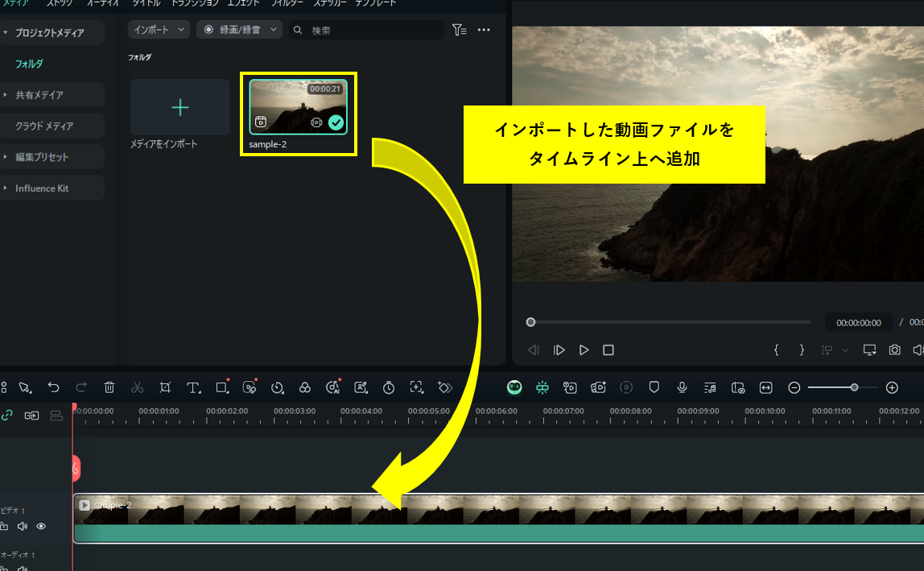
Task: Take a snapshot with the camera icon
Action: click(894, 350)
